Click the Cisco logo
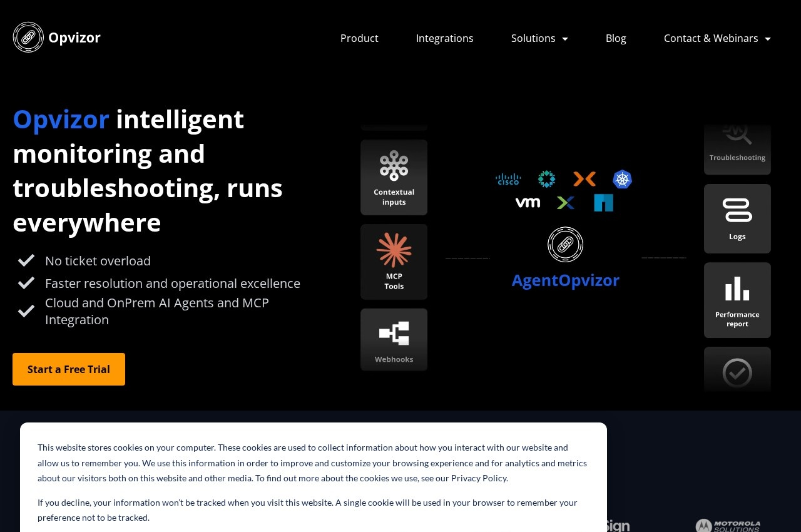Screen dimensions: 801x532 tap(508, 180)
